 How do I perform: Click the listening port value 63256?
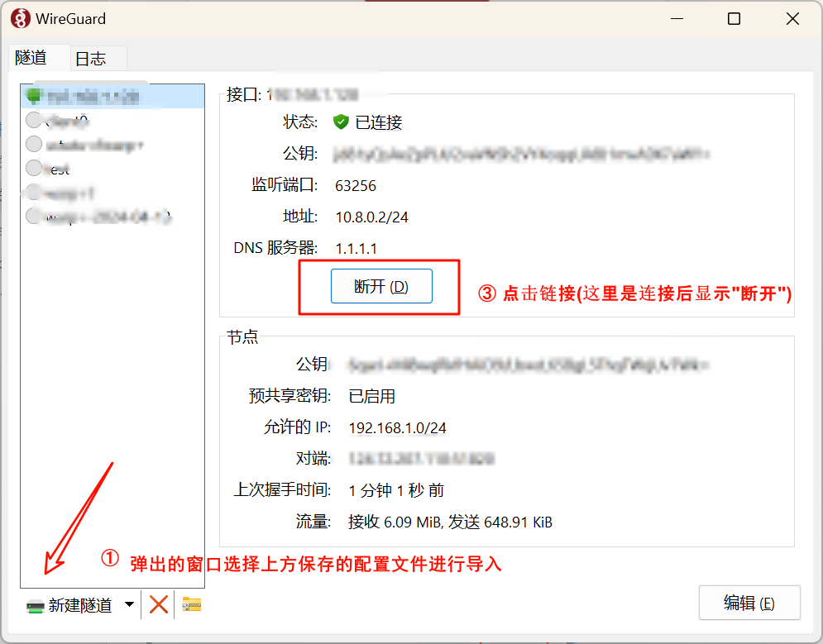[x=356, y=186]
